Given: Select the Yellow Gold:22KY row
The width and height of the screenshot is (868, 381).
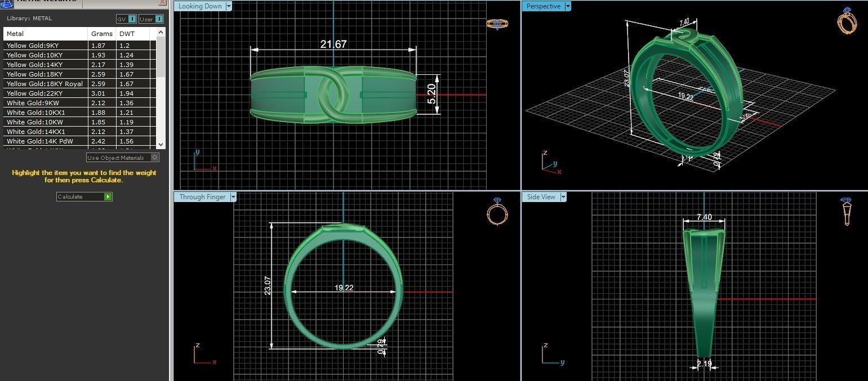Looking at the screenshot, I should click(80, 93).
